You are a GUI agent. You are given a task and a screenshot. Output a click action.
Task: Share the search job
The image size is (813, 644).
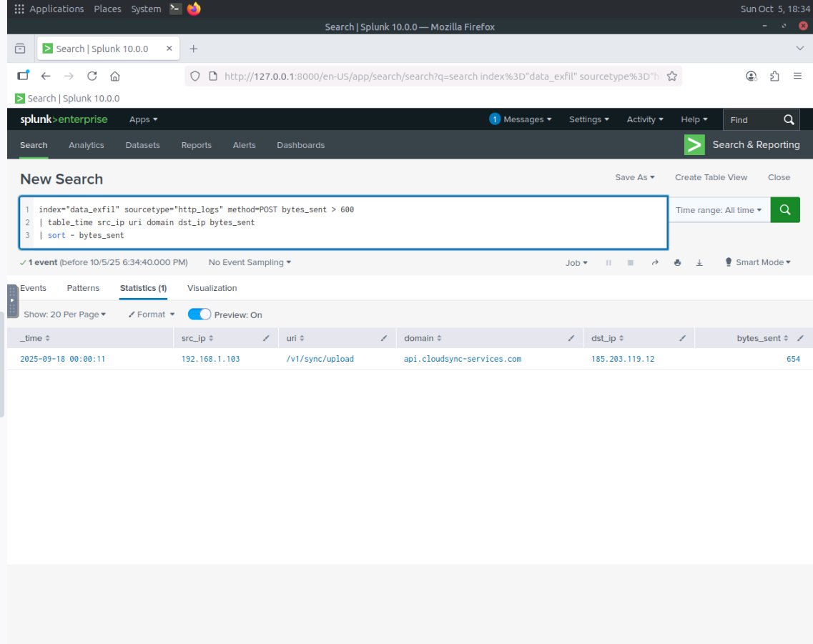655,263
